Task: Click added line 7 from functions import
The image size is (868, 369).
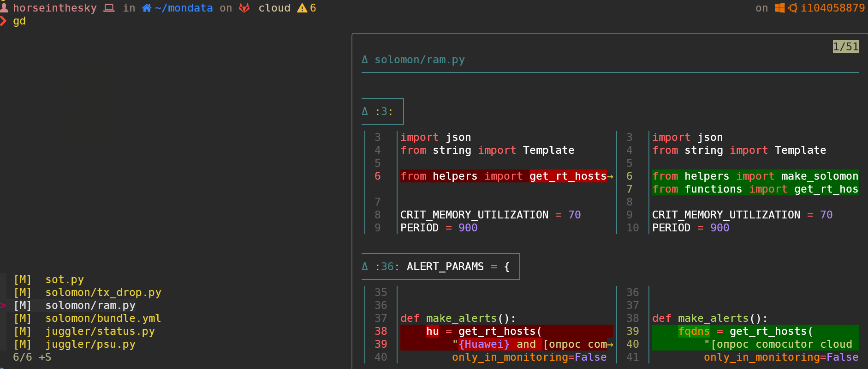Action: point(755,189)
